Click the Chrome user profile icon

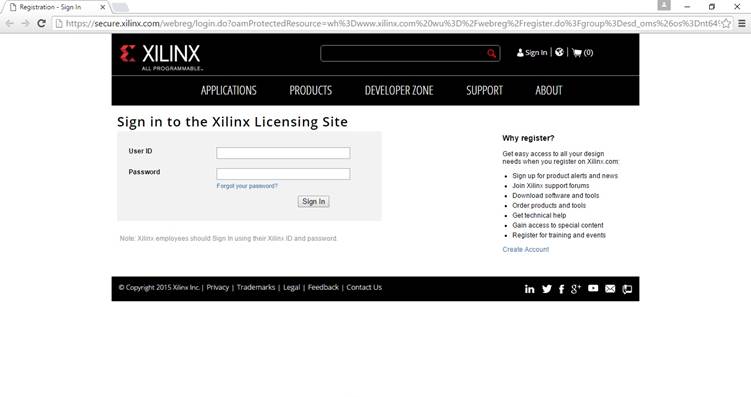point(664,5)
